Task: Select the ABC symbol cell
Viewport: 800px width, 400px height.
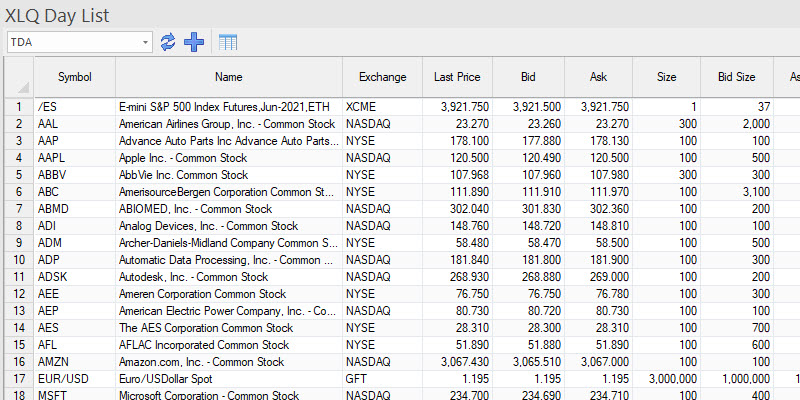Action: point(75,192)
